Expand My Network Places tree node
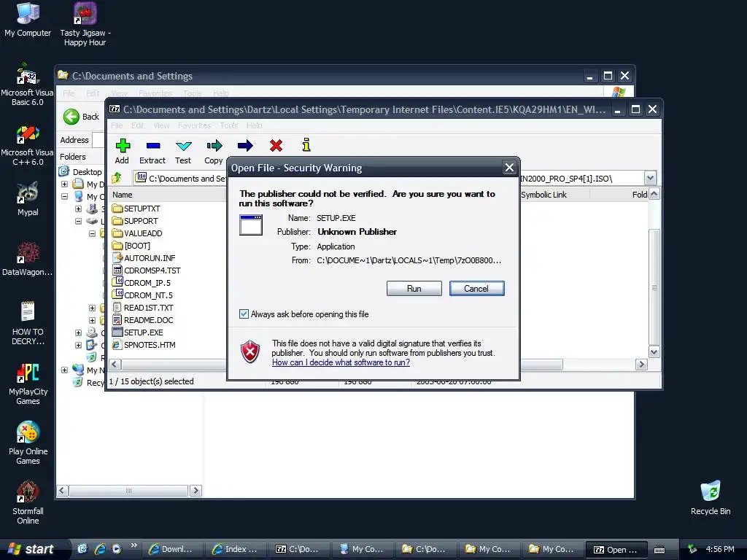The width and height of the screenshot is (747, 560). click(x=64, y=370)
